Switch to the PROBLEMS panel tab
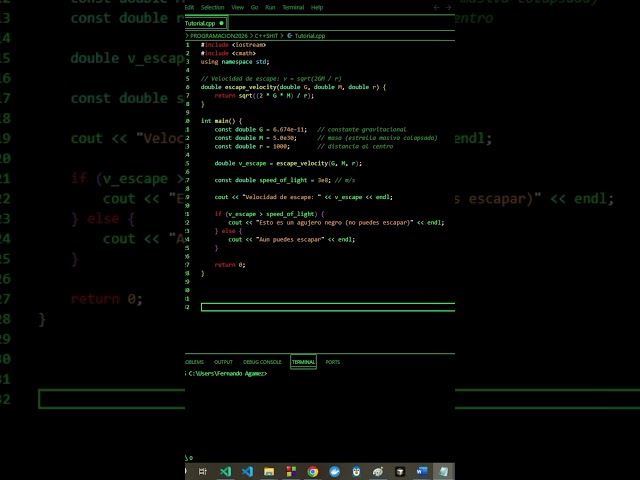 click(194, 362)
